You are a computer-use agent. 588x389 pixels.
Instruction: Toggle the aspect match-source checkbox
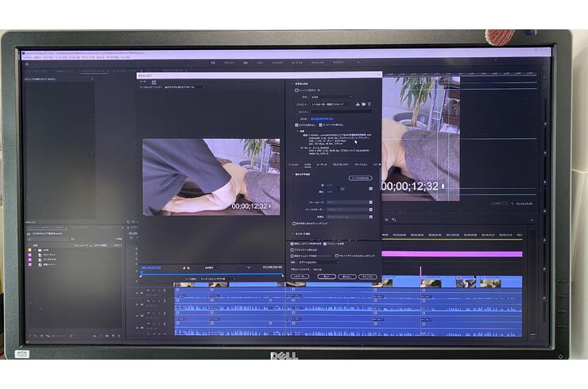(x=371, y=217)
